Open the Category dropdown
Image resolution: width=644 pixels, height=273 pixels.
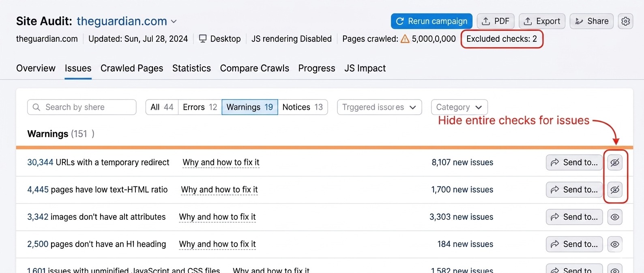(459, 107)
